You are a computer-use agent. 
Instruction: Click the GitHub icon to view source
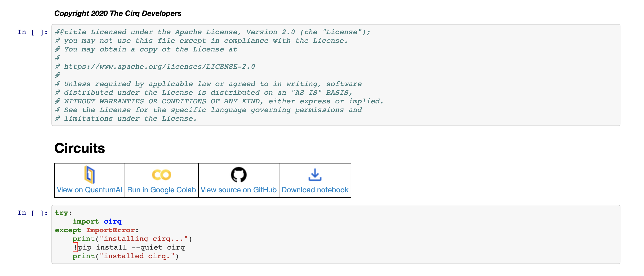(239, 175)
